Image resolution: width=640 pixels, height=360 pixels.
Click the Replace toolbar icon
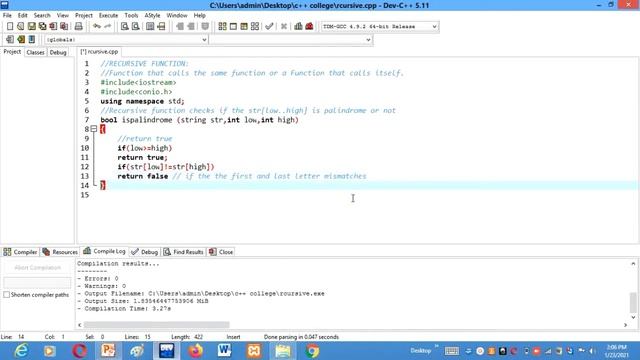(x=136, y=26)
